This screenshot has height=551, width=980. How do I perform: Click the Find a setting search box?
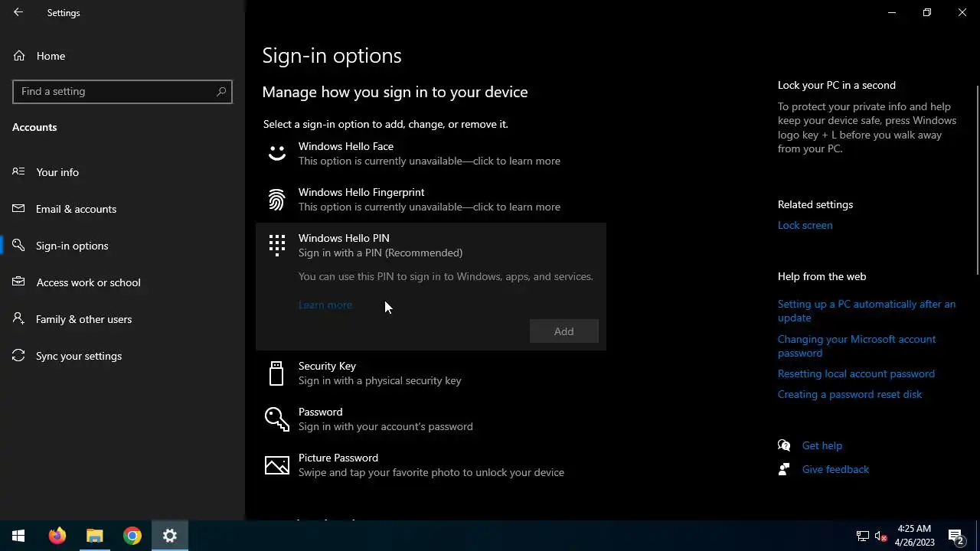click(122, 91)
